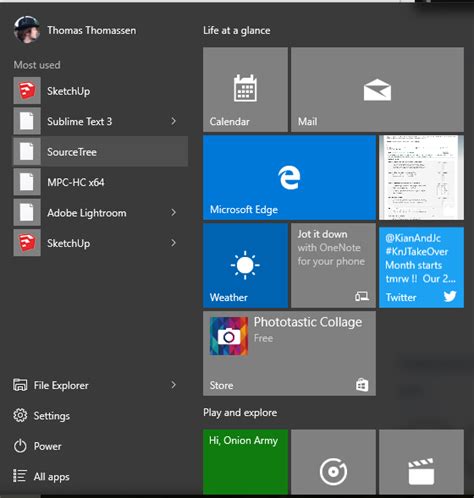Click File Explorer folder icon
This screenshot has height=498, width=474.
20,385
